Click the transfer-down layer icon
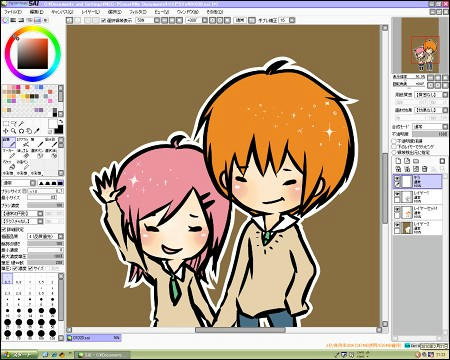The width and height of the screenshot is (450, 360). 398,169
